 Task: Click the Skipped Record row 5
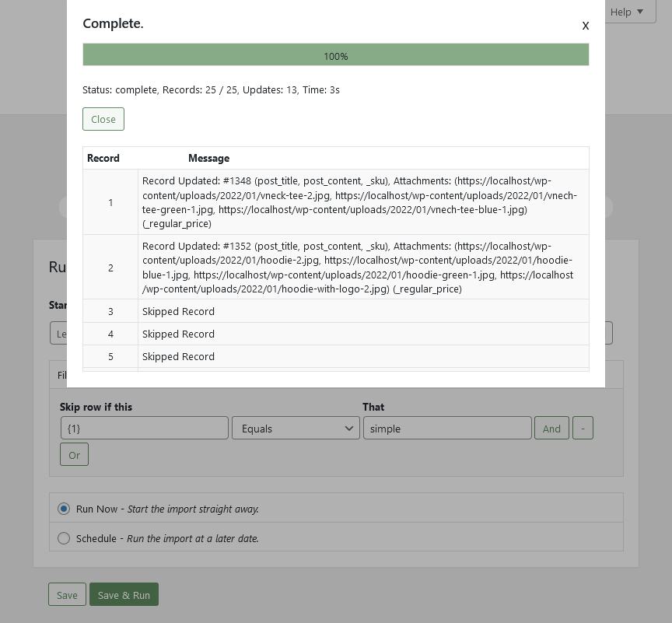click(179, 356)
